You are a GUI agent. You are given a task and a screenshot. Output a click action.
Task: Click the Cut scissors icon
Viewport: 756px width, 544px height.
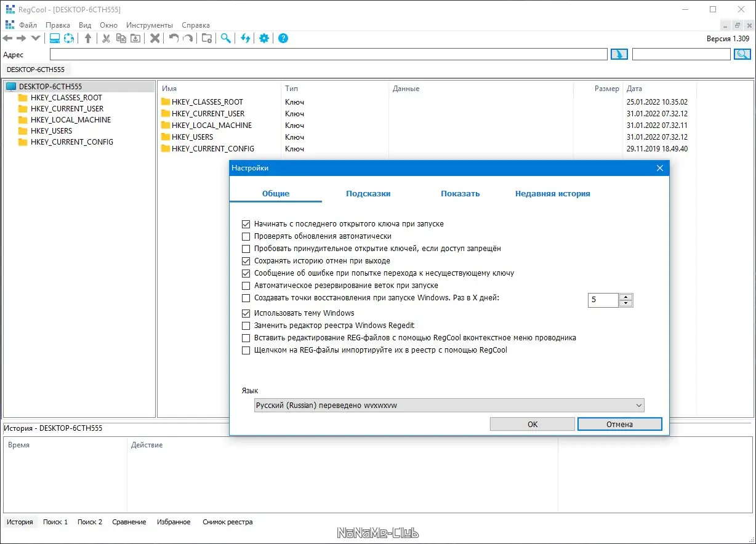click(106, 38)
